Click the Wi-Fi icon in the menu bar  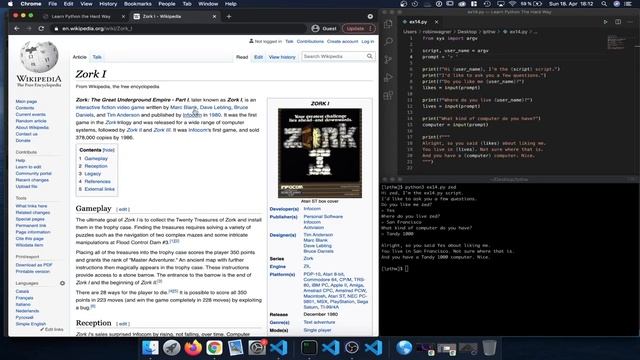[x=513, y=4]
